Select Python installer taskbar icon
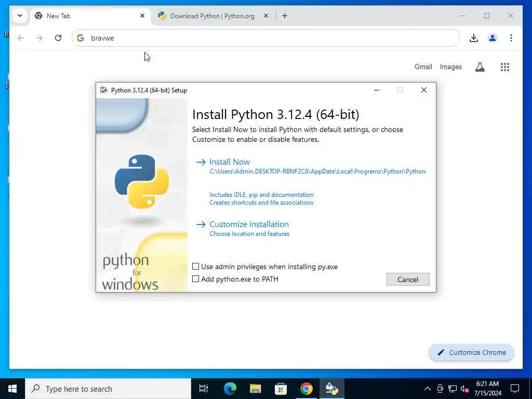The height and width of the screenshot is (399, 532). pyautogui.click(x=331, y=389)
